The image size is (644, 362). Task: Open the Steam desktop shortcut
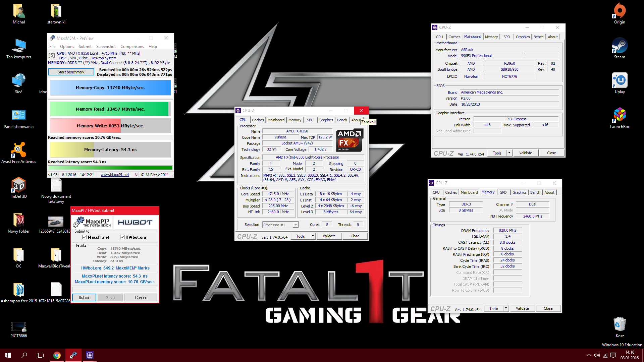pos(620,48)
